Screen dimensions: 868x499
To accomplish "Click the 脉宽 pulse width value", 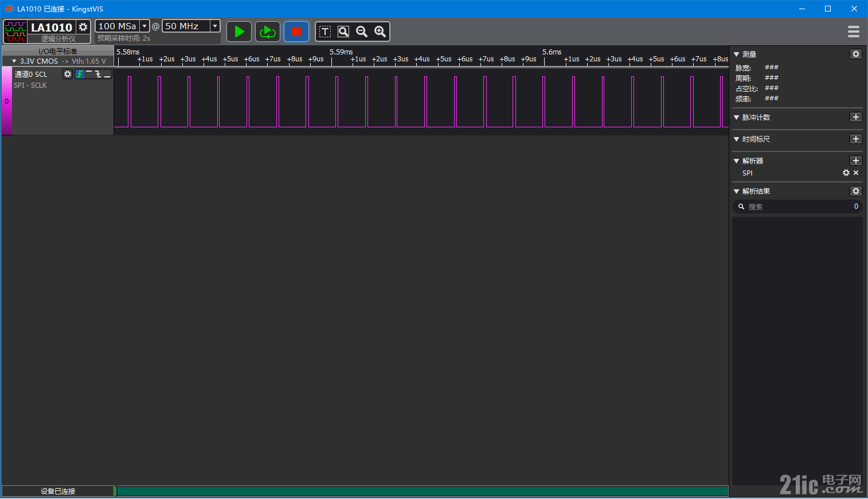I will [x=772, y=68].
